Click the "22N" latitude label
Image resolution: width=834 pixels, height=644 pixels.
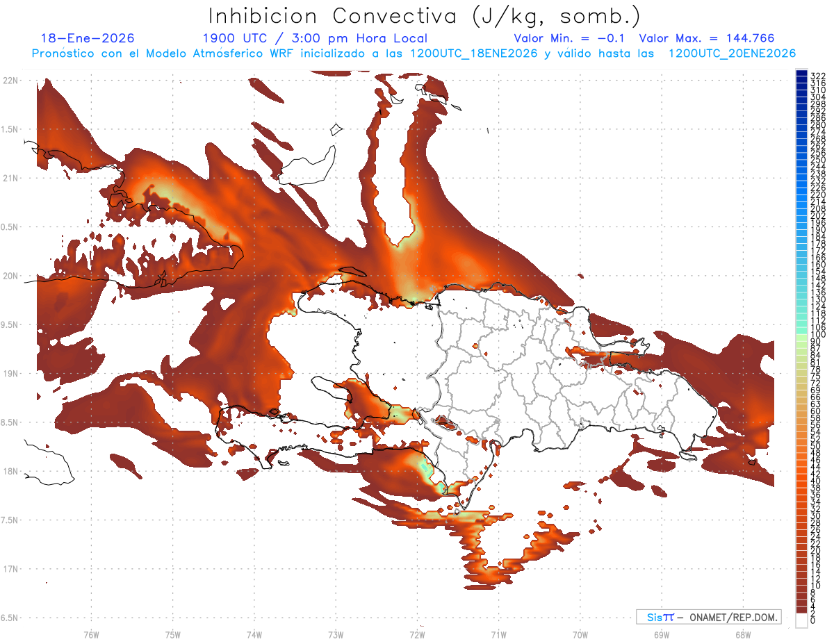pyautogui.click(x=10, y=81)
